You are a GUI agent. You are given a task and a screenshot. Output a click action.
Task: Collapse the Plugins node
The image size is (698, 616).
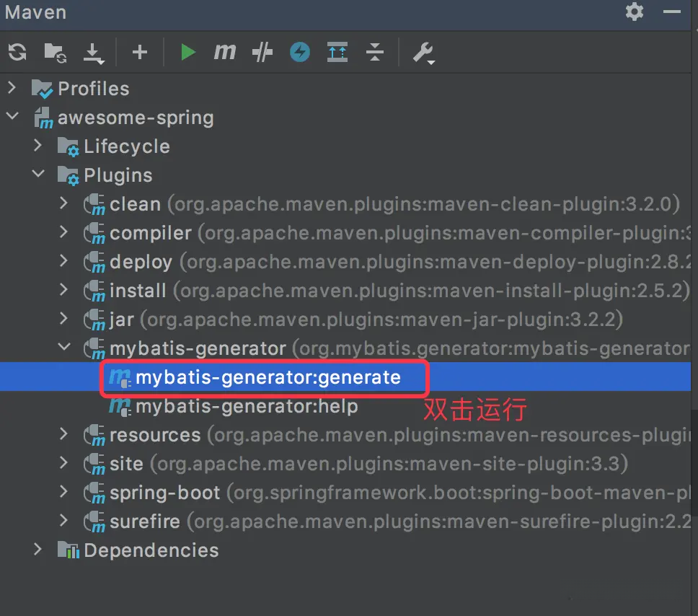[38, 174]
